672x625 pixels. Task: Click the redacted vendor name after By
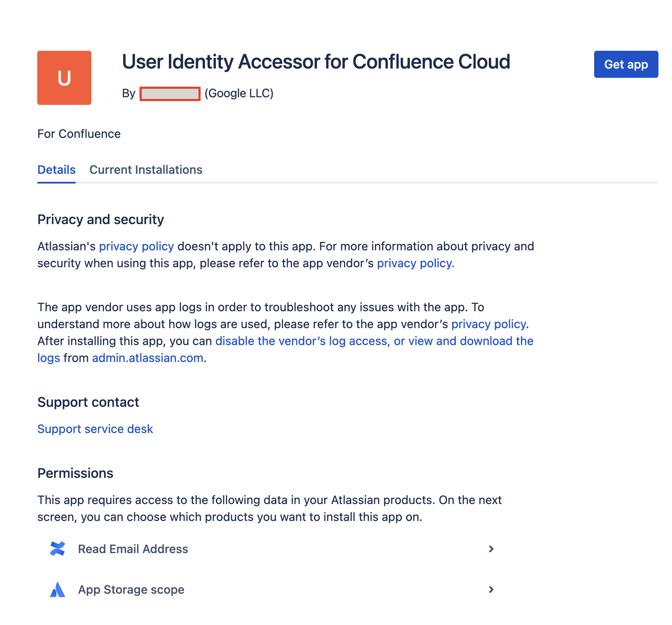[x=170, y=93]
